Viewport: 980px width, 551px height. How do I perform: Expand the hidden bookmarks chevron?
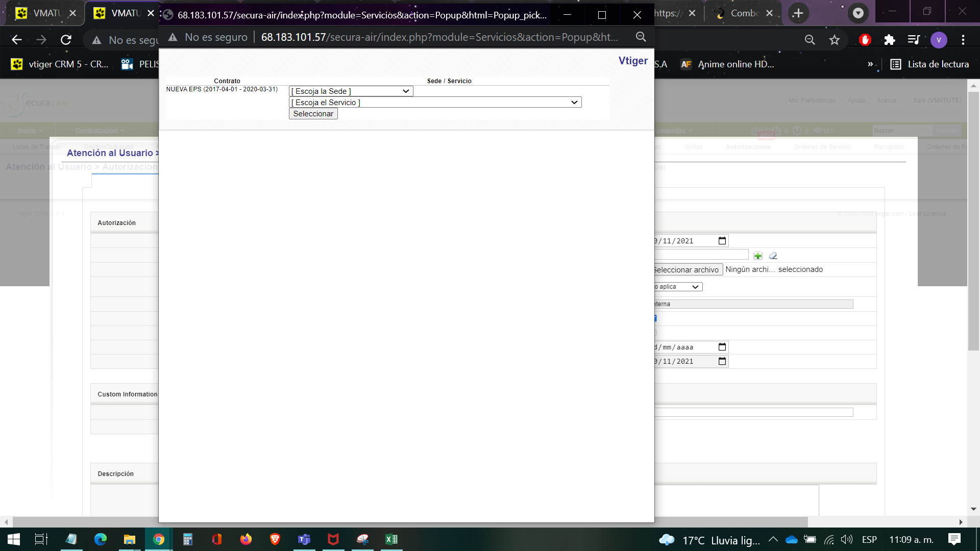point(870,64)
